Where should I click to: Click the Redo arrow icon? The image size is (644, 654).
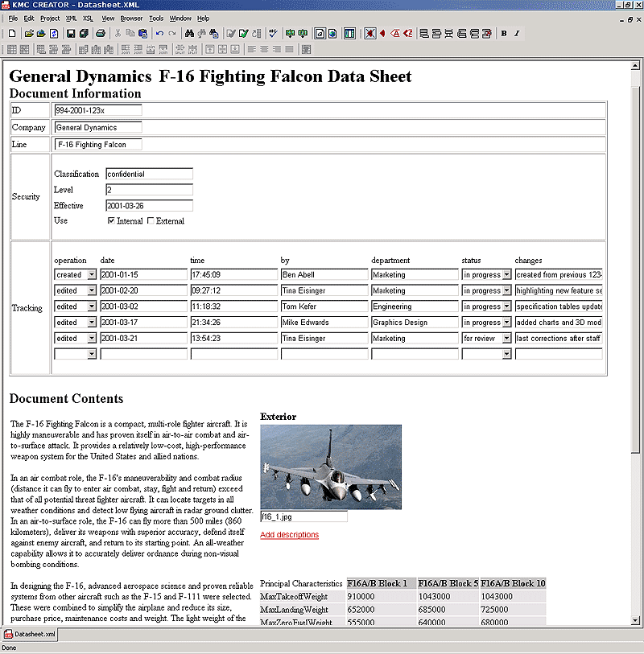point(172,33)
